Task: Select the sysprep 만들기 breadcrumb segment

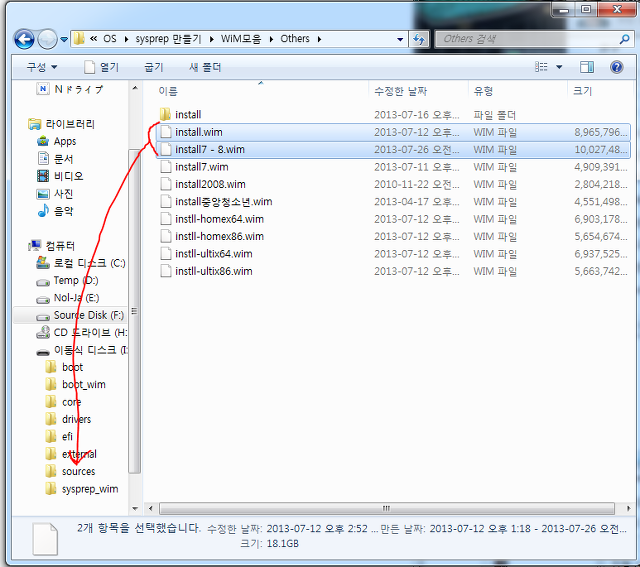Action: [x=168, y=39]
